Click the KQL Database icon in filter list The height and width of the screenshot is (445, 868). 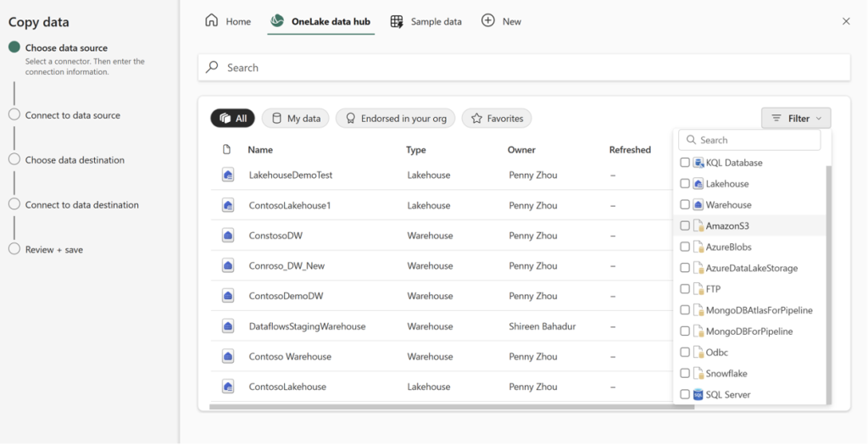pyautogui.click(x=698, y=163)
